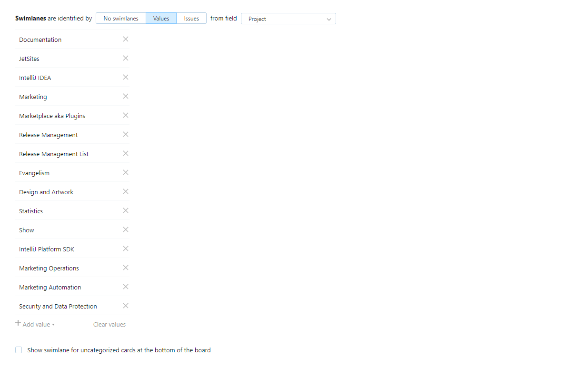Select the Evangelism row text
The image size is (588, 368).
click(x=34, y=173)
